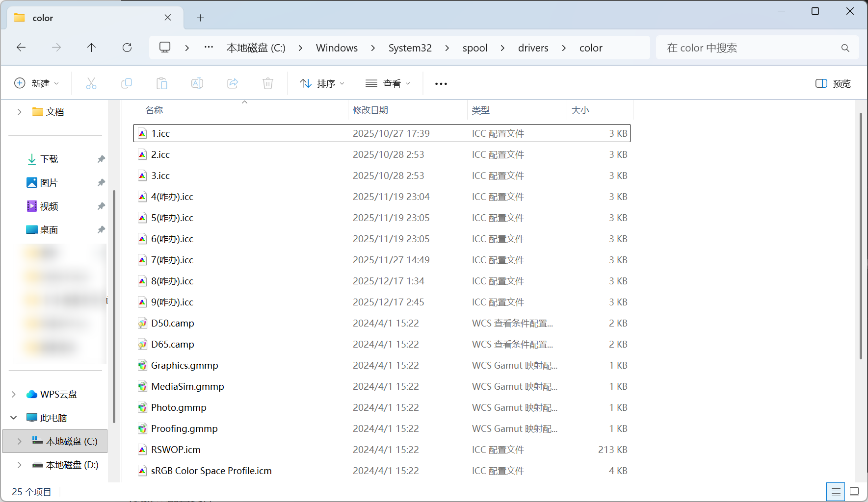Expand the Local Disk (D:) tree node
Image resolution: width=868 pixels, height=502 pixels.
pyautogui.click(x=19, y=465)
